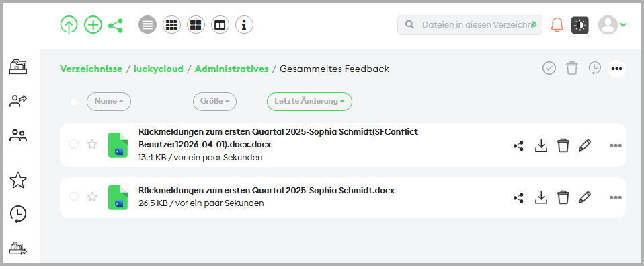644x266 pixels.
Task: Rename the 26.5 KB docx file with pencil
Action: click(584, 197)
